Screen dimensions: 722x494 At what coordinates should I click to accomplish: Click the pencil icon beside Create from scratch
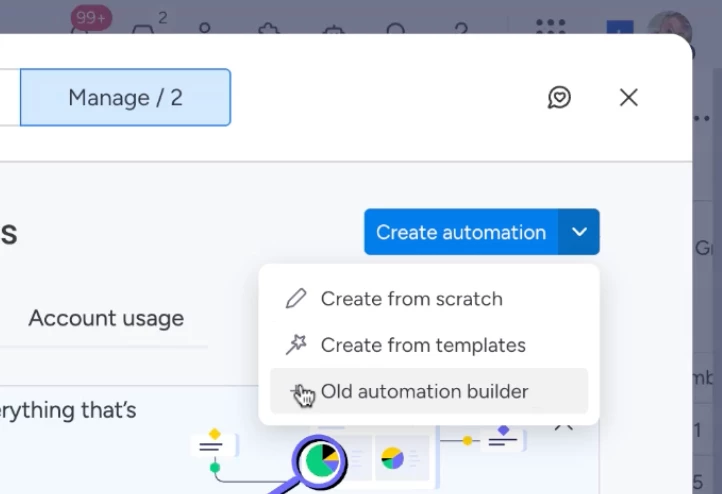pos(296,298)
